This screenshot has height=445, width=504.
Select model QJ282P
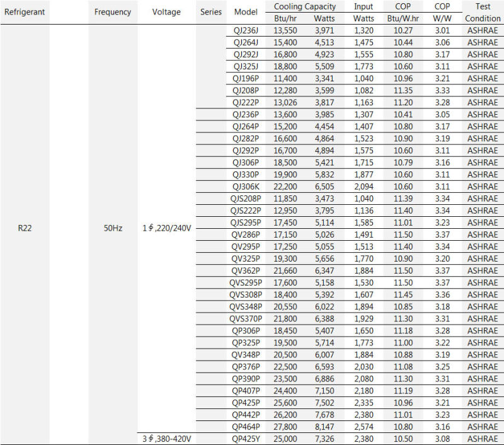coord(246,138)
